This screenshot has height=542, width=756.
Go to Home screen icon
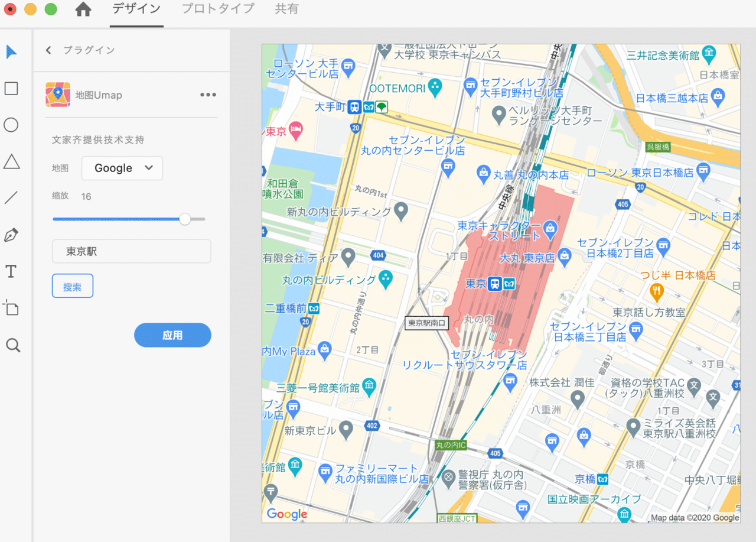click(x=84, y=9)
